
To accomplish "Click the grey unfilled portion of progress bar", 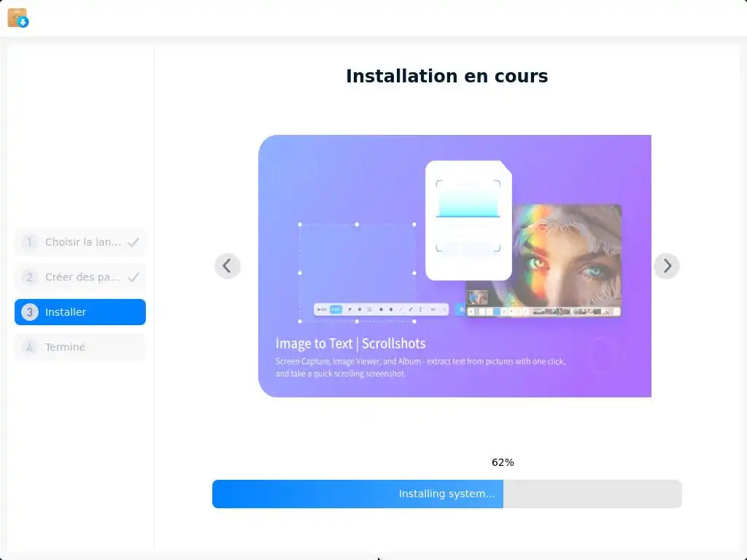I will pyautogui.click(x=592, y=494).
